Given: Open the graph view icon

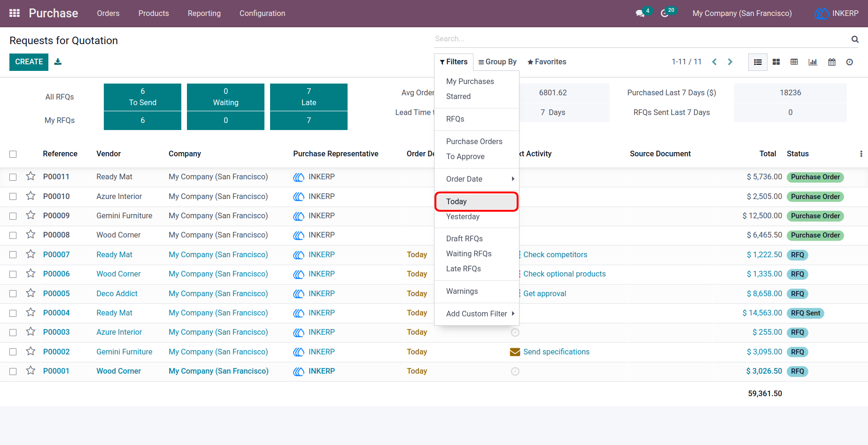Looking at the screenshot, I should point(813,62).
